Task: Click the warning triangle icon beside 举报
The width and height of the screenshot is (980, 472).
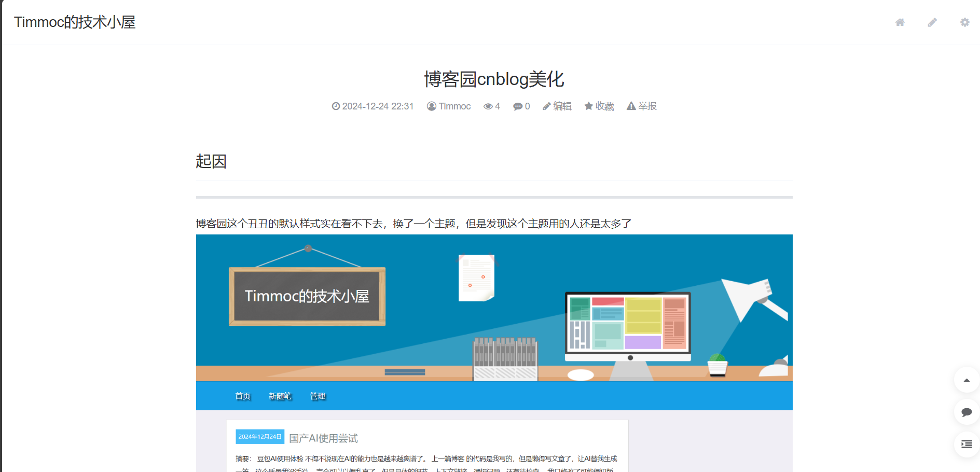Action: tap(631, 106)
